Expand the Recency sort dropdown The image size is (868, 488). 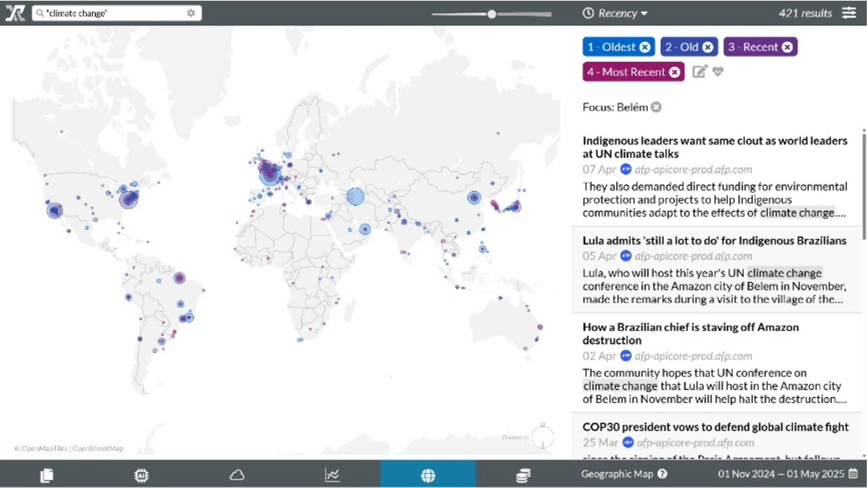tap(615, 13)
